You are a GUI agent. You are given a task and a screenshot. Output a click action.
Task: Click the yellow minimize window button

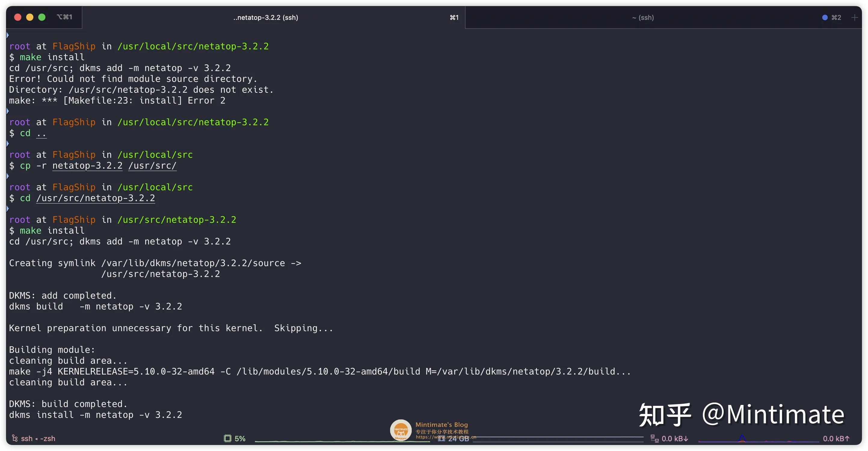(30, 17)
